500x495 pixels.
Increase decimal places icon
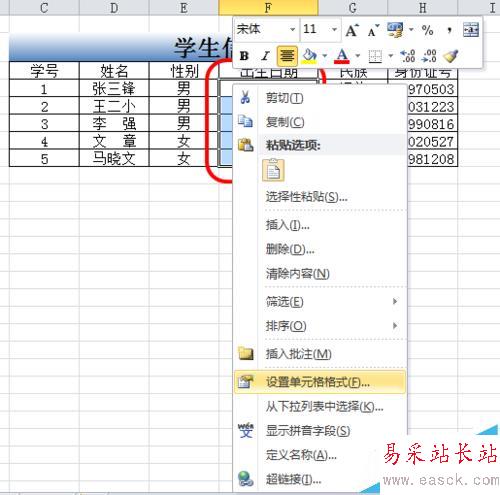pos(407,56)
